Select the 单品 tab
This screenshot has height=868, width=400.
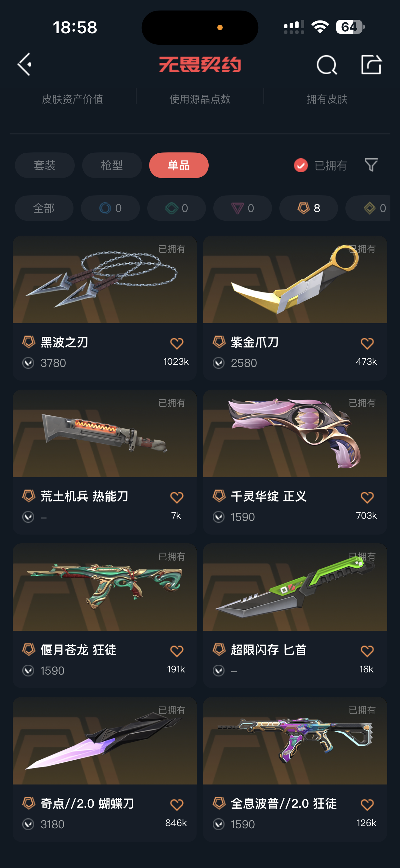click(179, 165)
